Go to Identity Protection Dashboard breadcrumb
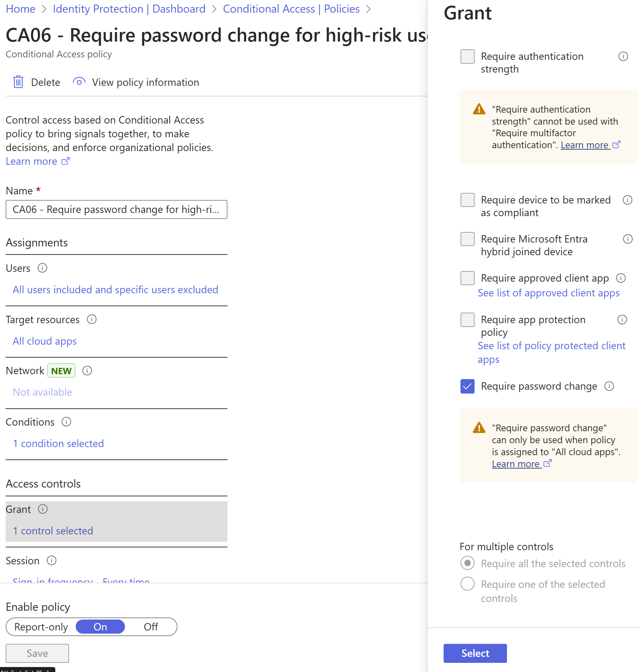The width and height of the screenshot is (639, 672). tap(129, 9)
